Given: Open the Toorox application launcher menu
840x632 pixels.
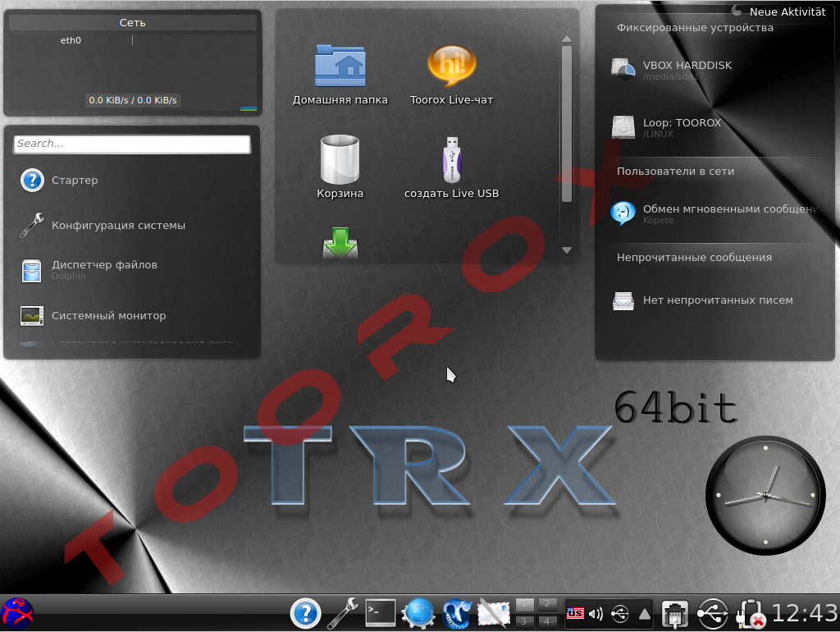Looking at the screenshot, I should click(x=17, y=613).
